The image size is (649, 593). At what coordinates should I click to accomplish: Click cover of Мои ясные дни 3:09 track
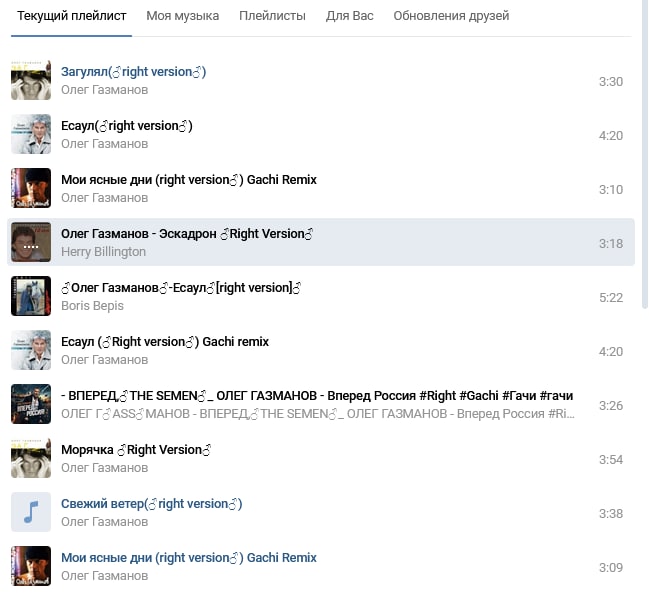pos(31,566)
